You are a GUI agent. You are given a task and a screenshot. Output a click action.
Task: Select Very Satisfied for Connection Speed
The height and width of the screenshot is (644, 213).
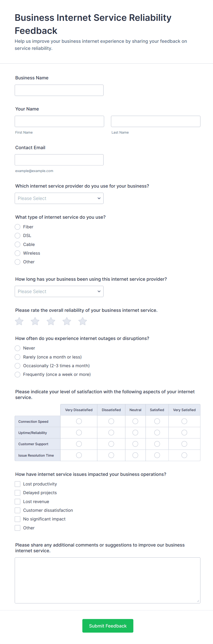point(184,421)
